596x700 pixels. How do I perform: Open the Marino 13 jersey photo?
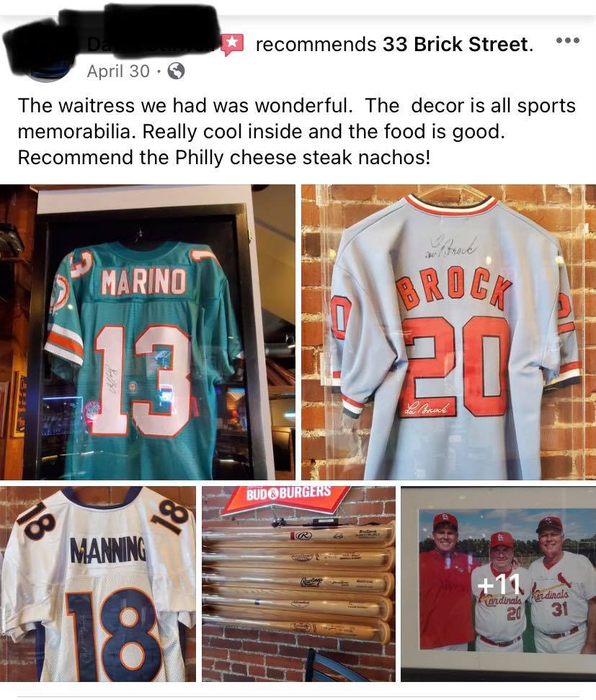click(x=148, y=332)
